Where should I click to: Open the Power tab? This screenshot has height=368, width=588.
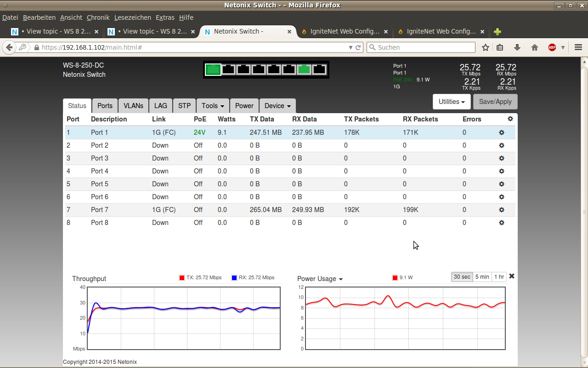pyautogui.click(x=244, y=106)
